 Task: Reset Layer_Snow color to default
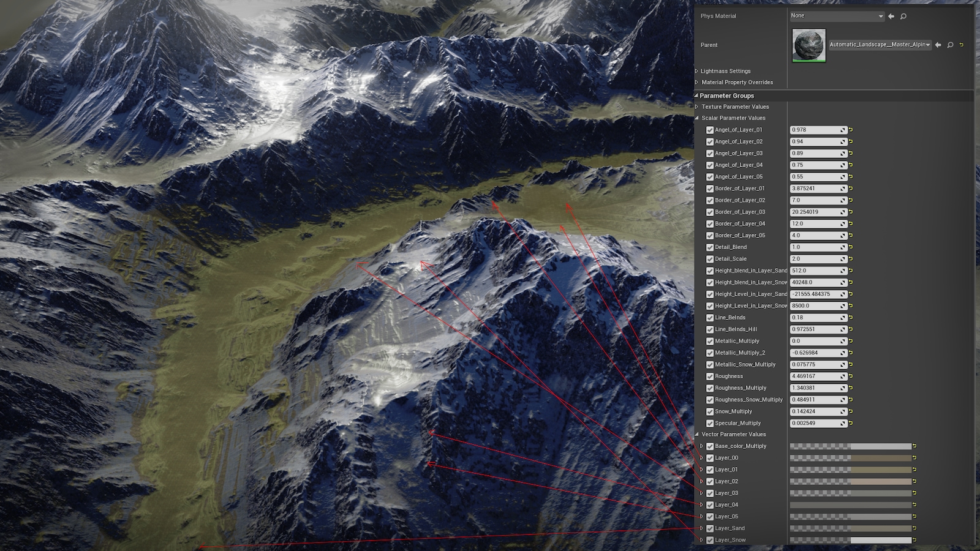point(914,540)
